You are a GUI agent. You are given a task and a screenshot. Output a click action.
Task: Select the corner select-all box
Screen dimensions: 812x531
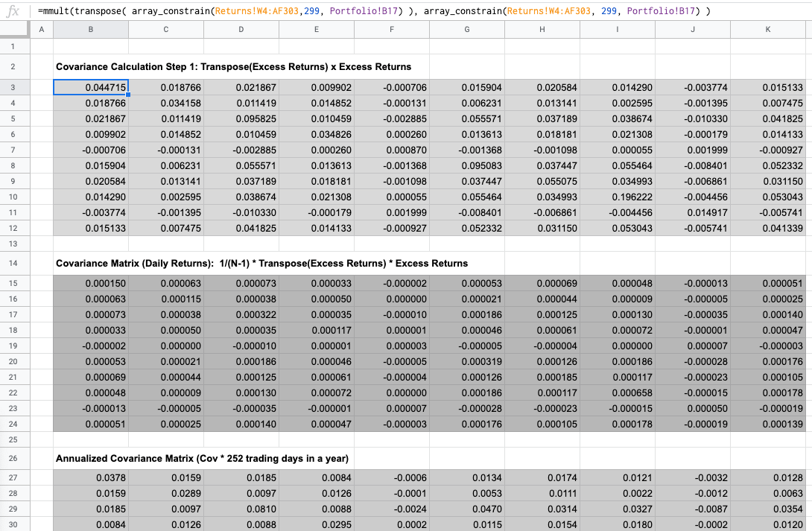(x=15, y=30)
